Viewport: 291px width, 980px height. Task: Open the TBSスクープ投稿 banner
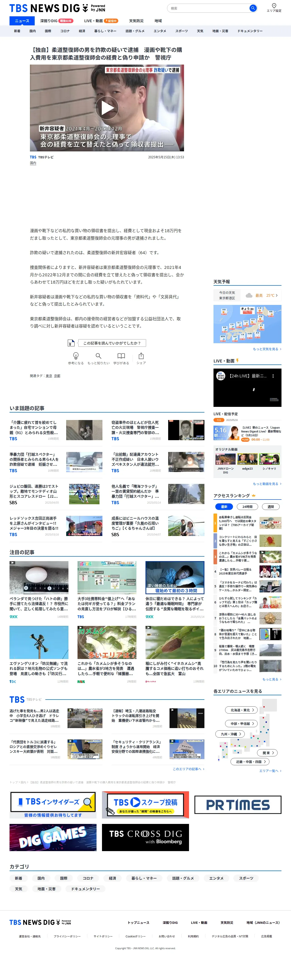[145, 805]
